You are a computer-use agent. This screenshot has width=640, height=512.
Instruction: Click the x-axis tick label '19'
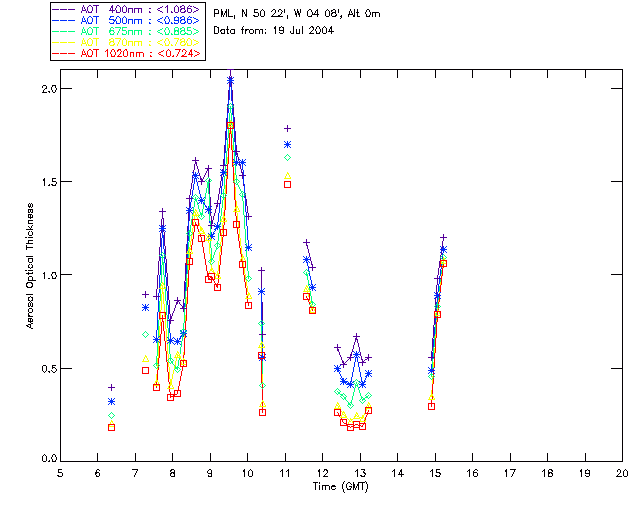[x=585, y=473]
